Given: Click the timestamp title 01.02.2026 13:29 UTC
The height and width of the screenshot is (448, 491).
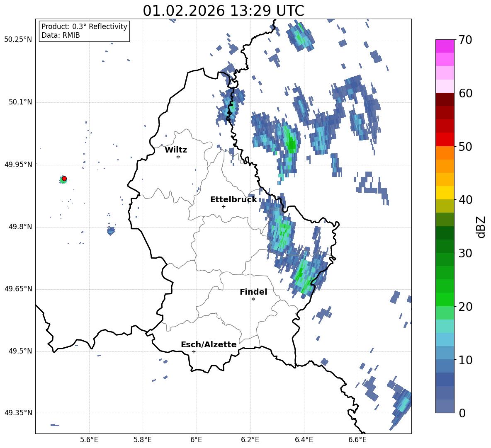Looking at the screenshot, I should point(223,11).
